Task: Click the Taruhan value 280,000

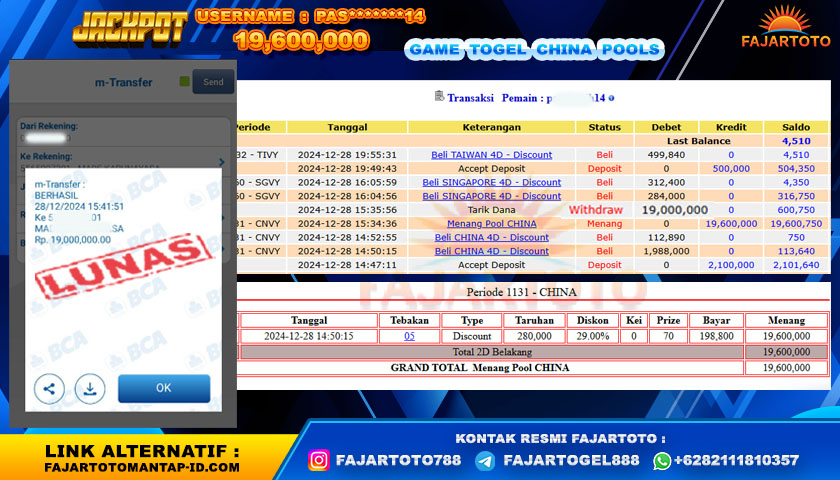Action: tap(534, 336)
